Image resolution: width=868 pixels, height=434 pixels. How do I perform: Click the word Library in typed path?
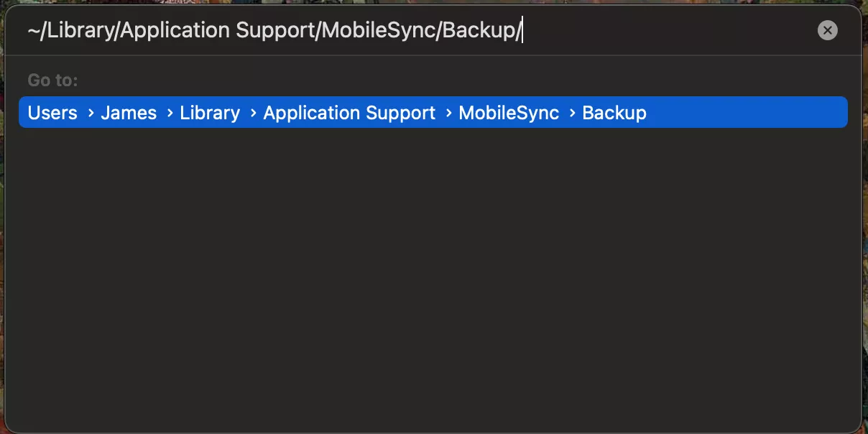click(78, 31)
